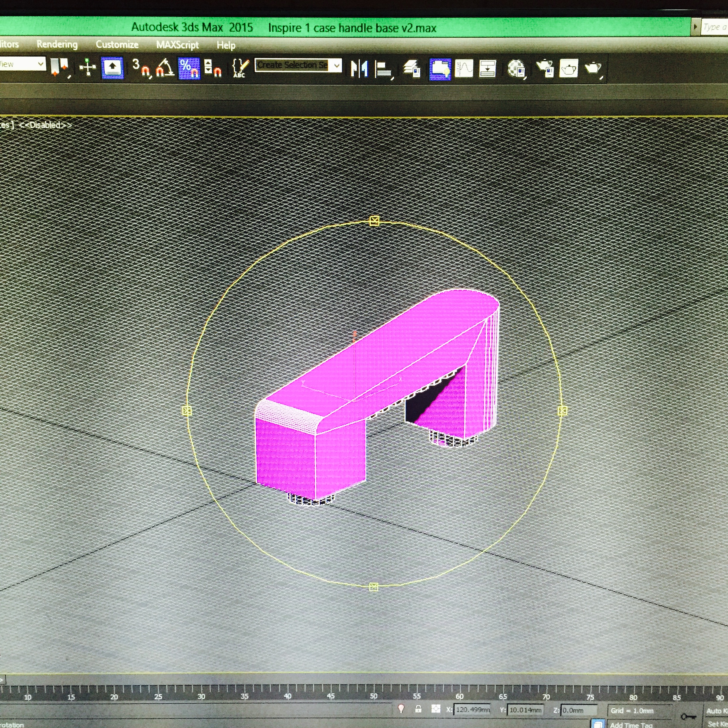Screen dimensions: 728x728
Task: Click the Grid = 1.0mm status text
Action: 632,711
